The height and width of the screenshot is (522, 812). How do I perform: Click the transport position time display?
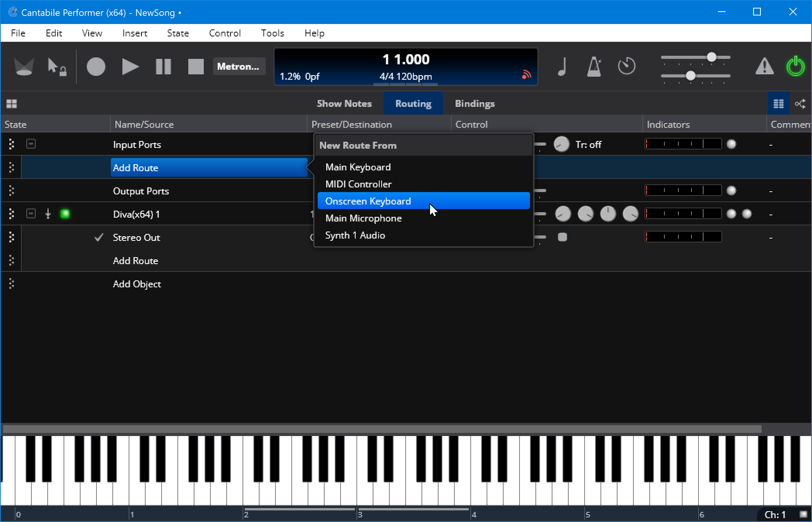tap(406, 59)
